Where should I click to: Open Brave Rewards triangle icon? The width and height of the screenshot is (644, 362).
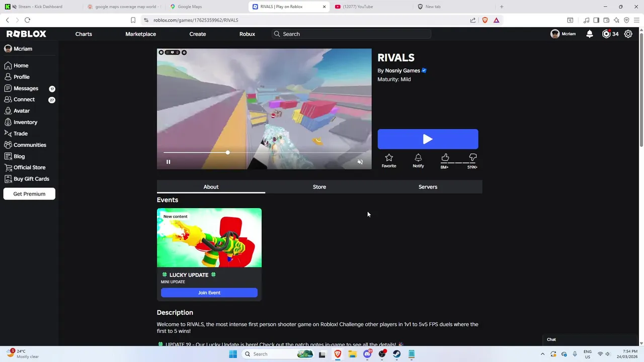coord(496,20)
